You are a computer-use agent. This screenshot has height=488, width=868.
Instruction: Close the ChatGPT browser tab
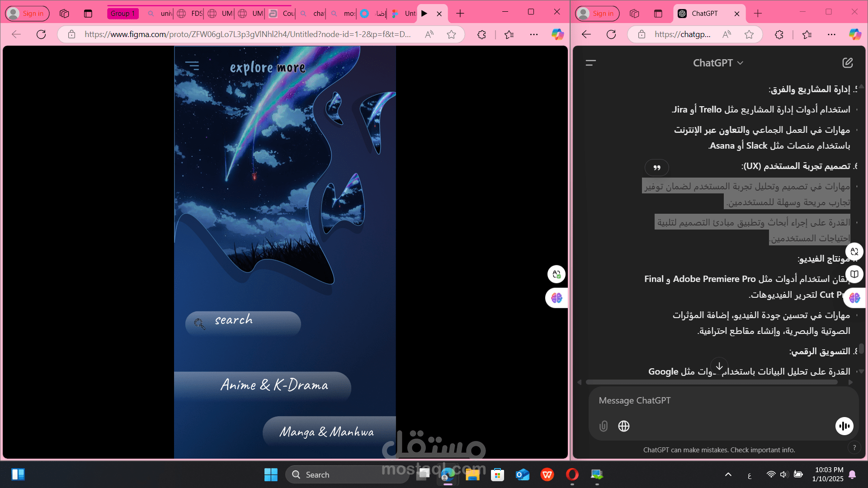737,14
